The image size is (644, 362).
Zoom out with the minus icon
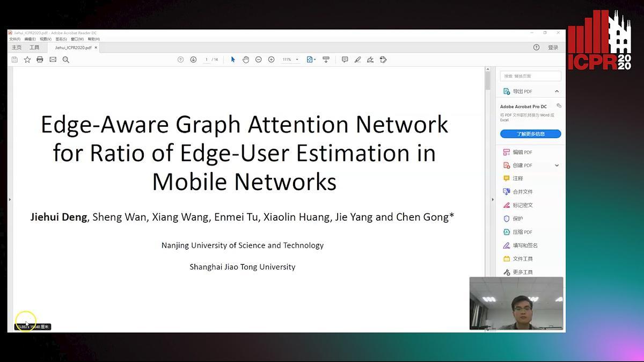click(x=258, y=60)
